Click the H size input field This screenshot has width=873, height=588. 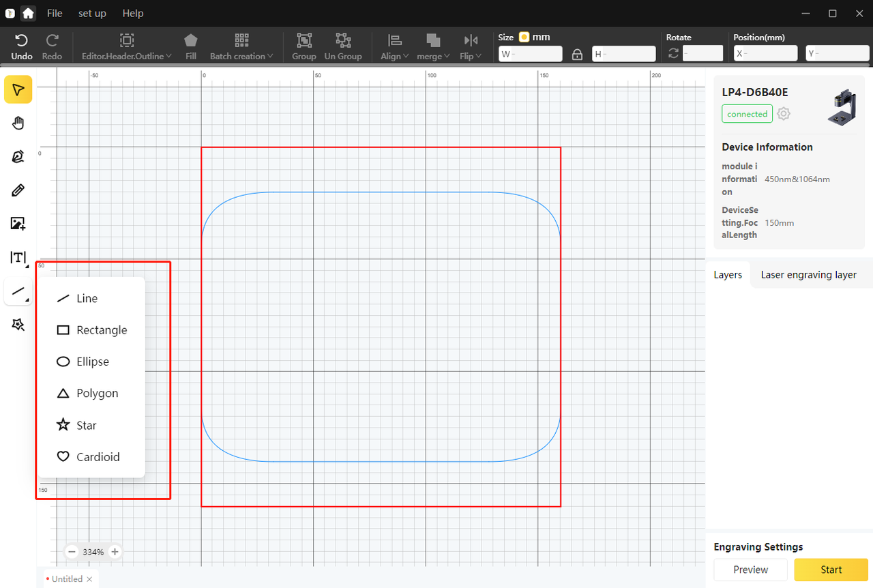(624, 54)
